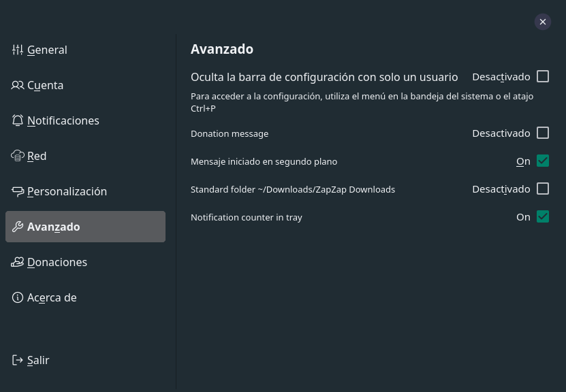
Task: Click the Notificaciones bell icon
Action: click(x=17, y=120)
